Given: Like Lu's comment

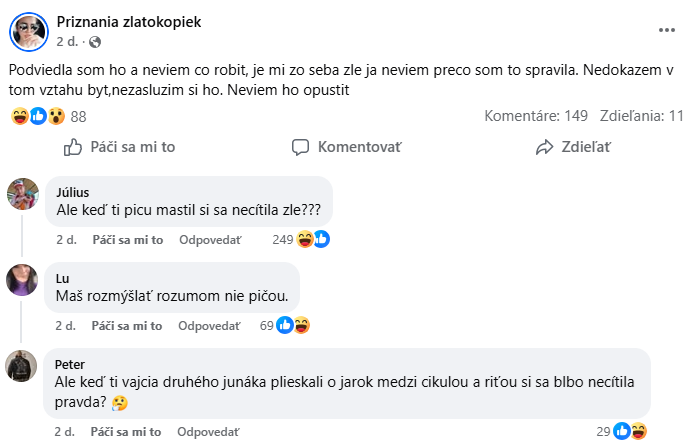Looking at the screenshot, I should [127, 326].
